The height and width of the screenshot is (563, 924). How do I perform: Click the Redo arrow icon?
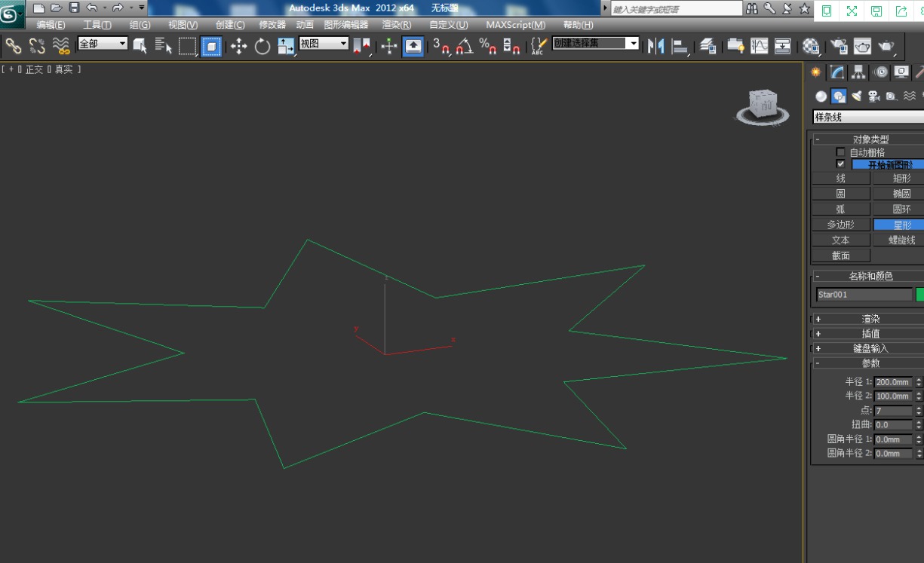(118, 8)
